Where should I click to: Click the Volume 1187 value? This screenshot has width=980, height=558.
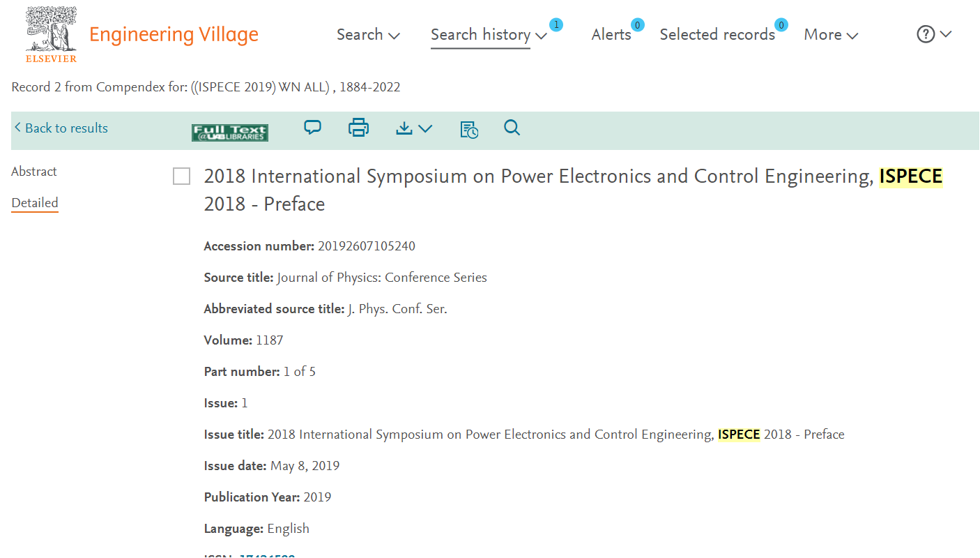tap(270, 340)
